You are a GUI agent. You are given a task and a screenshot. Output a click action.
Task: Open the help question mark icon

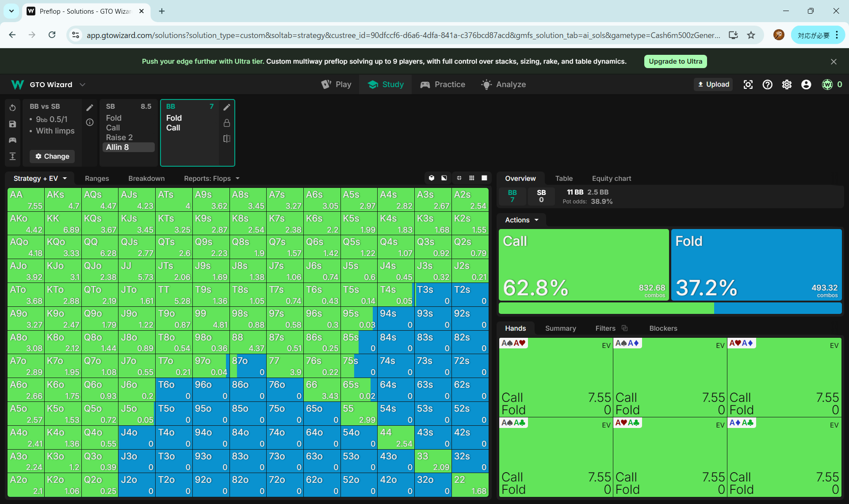point(767,84)
